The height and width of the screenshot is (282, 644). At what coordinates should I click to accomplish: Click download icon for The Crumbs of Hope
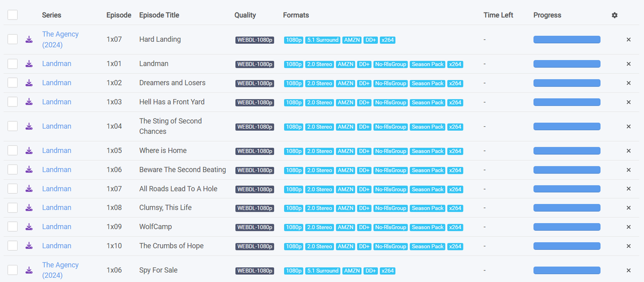(x=29, y=246)
